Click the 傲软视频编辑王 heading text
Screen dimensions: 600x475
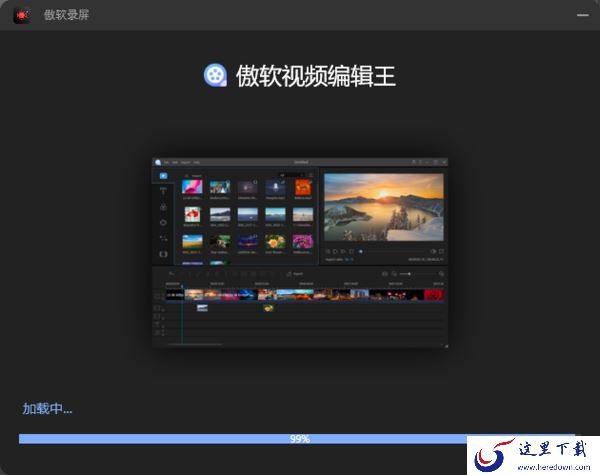tap(316, 76)
